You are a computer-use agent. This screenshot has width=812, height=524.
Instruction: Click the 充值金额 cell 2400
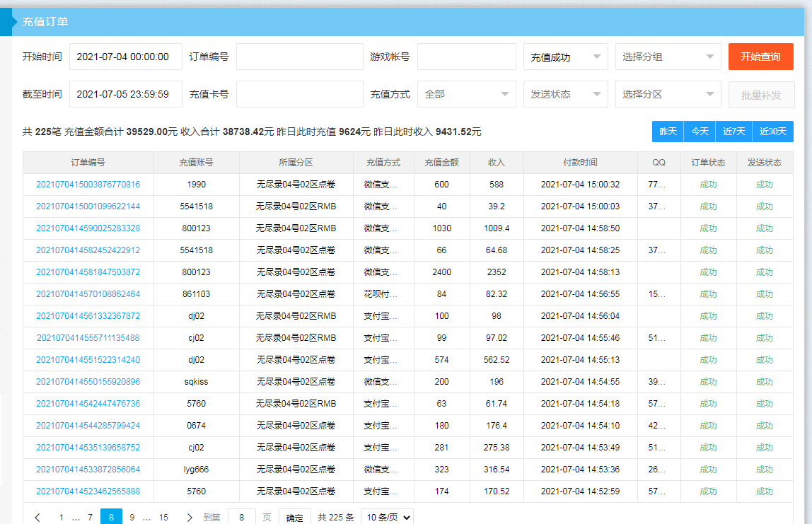[442, 272]
